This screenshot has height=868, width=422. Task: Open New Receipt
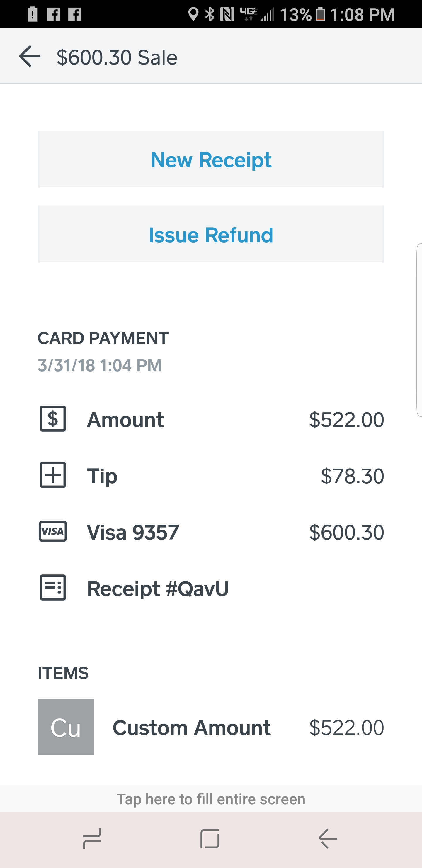(x=211, y=159)
